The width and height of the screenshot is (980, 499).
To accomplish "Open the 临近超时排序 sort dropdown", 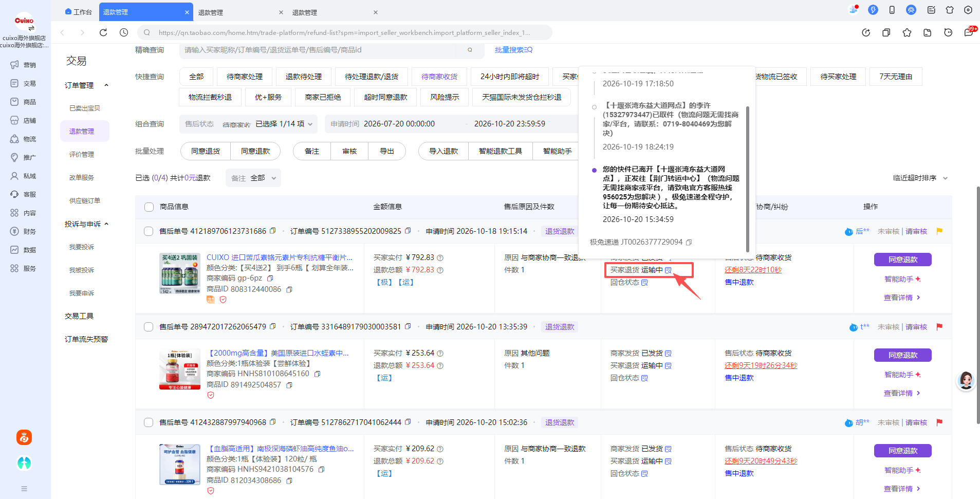I will tap(920, 178).
